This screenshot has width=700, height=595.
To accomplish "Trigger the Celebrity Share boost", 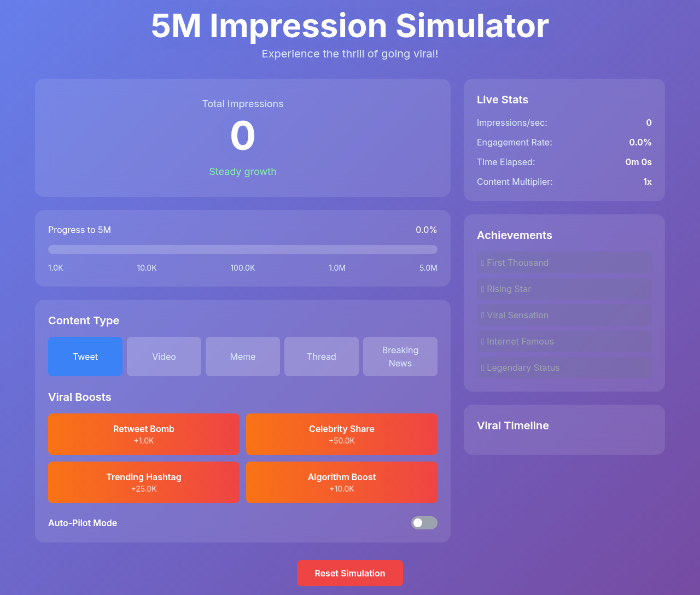I will [x=342, y=434].
